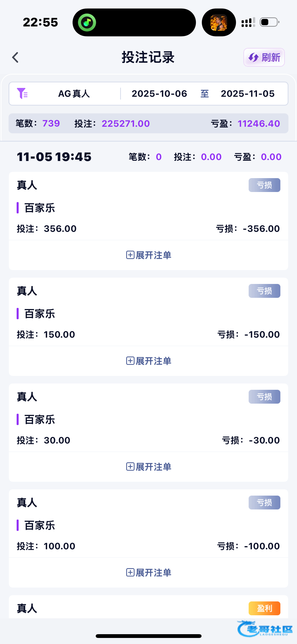Tap the orange 盈利 profit badge
This screenshot has height=644, width=297.
(x=264, y=608)
